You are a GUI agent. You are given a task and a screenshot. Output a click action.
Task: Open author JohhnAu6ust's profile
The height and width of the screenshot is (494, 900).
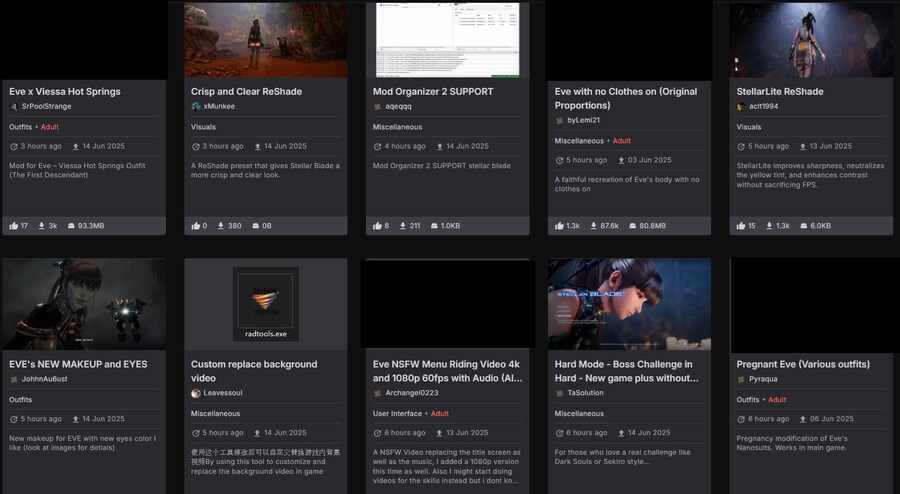tap(44, 379)
